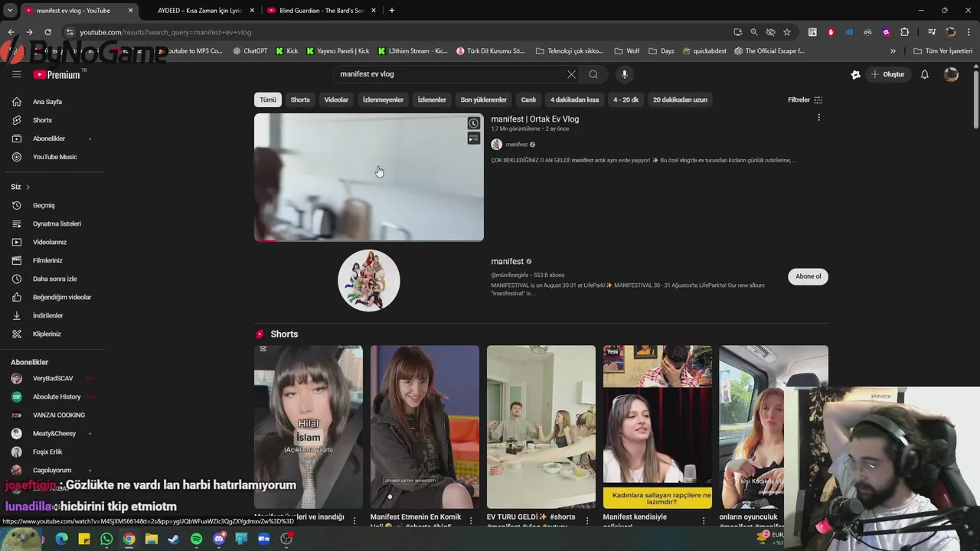Expand the Siz section chevron

(x=28, y=187)
